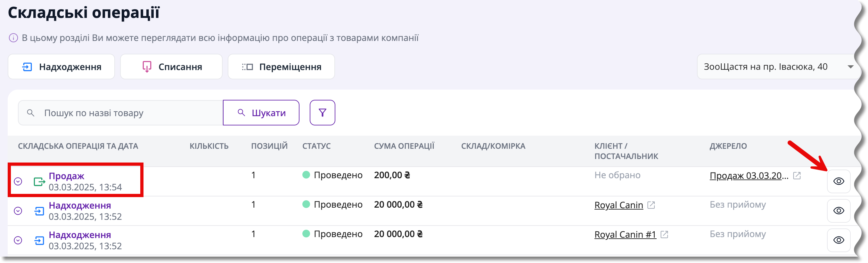This screenshot has width=868, height=263.
Task: Click the green sale icon beside Продаж
Action: point(39,182)
